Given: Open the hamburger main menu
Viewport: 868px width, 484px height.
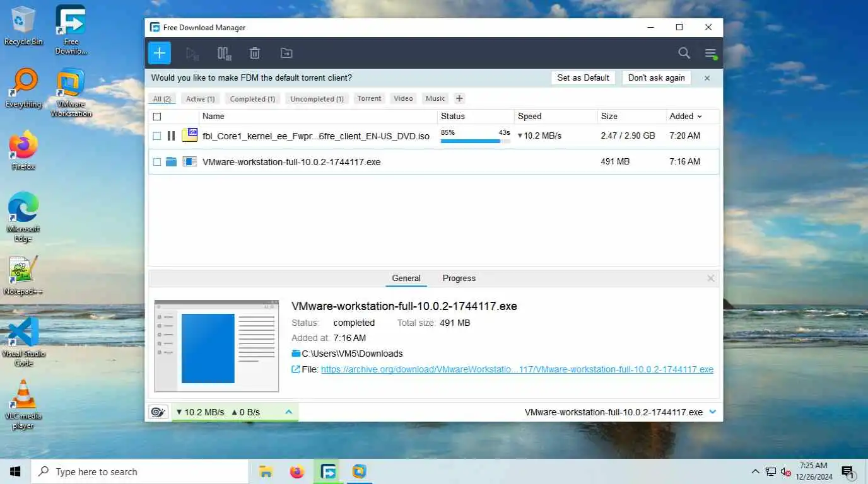Looking at the screenshot, I should [711, 54].
